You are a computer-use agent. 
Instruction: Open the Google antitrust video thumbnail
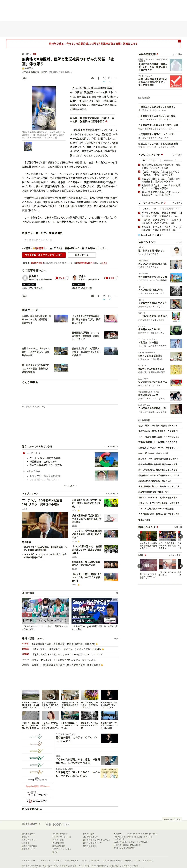coord(95,611)
